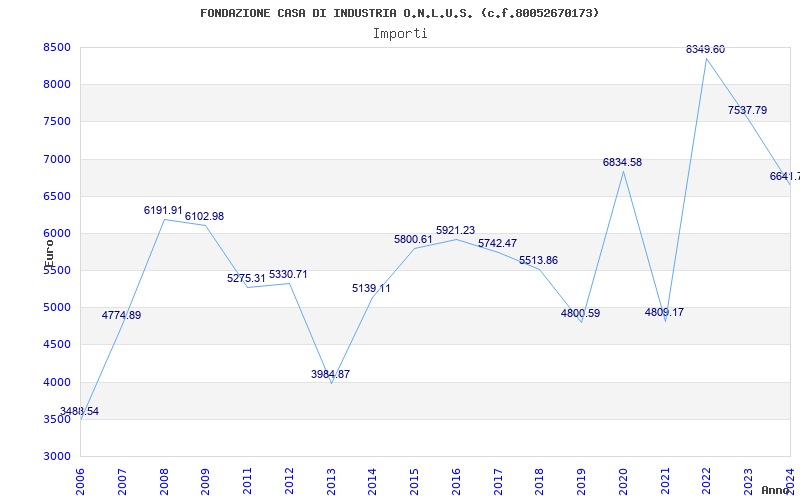
Task: Click x-axis year 2019
Action: (x=581, y=481)
